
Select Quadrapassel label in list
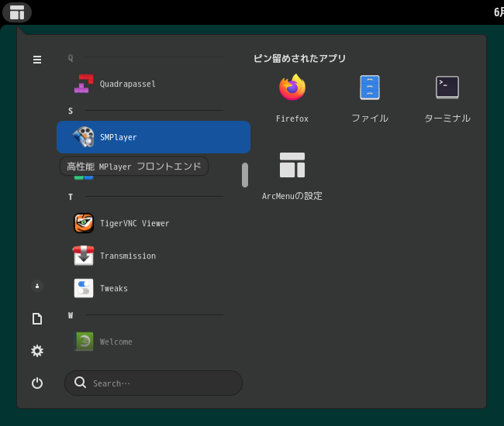(x=128, y=84)
